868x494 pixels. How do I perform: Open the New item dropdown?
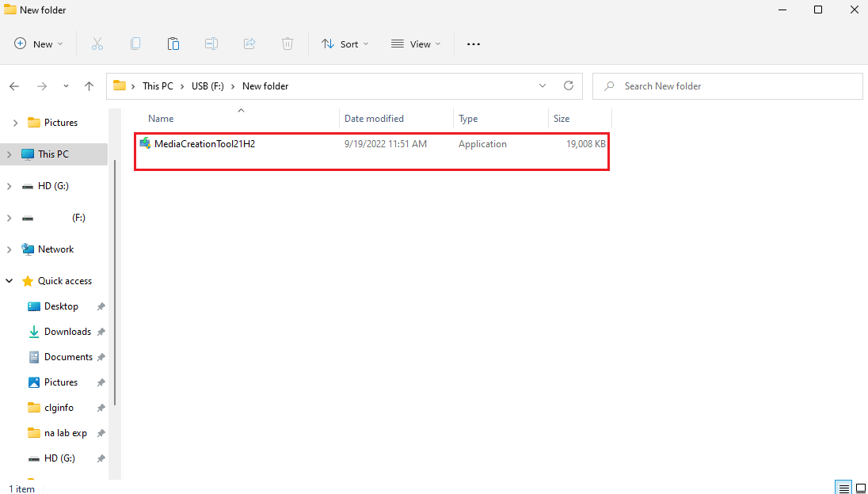click(x=39, y=44)
